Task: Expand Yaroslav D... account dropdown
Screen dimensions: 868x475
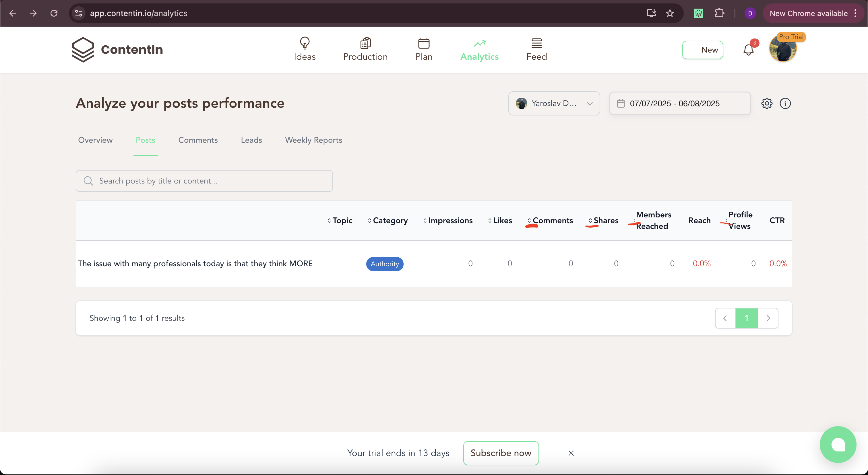Action: (x=554, y=103)
